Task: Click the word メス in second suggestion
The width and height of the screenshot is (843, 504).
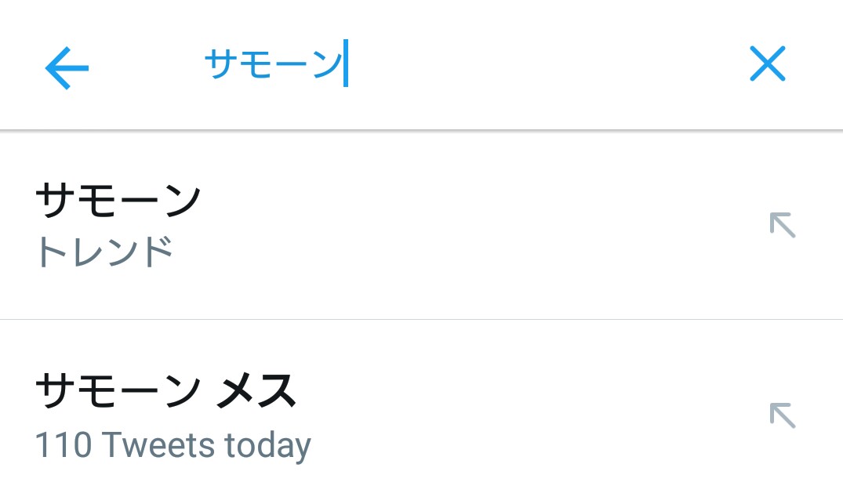Action: [256, 390]
